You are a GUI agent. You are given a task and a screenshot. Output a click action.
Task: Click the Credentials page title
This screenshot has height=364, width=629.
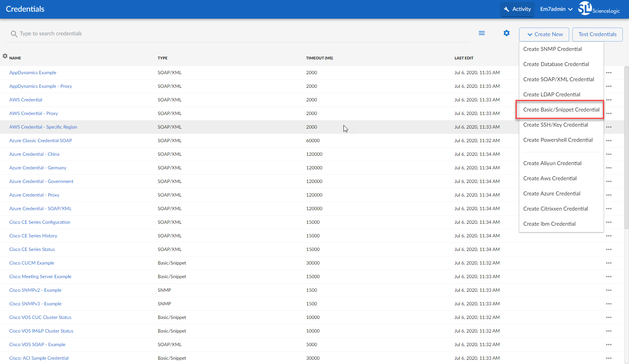(x=25, y=9)
